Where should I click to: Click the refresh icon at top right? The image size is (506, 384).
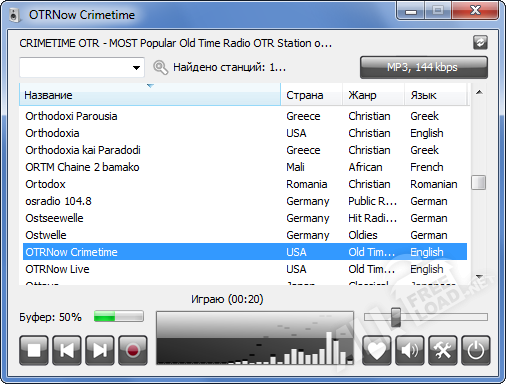480,43
